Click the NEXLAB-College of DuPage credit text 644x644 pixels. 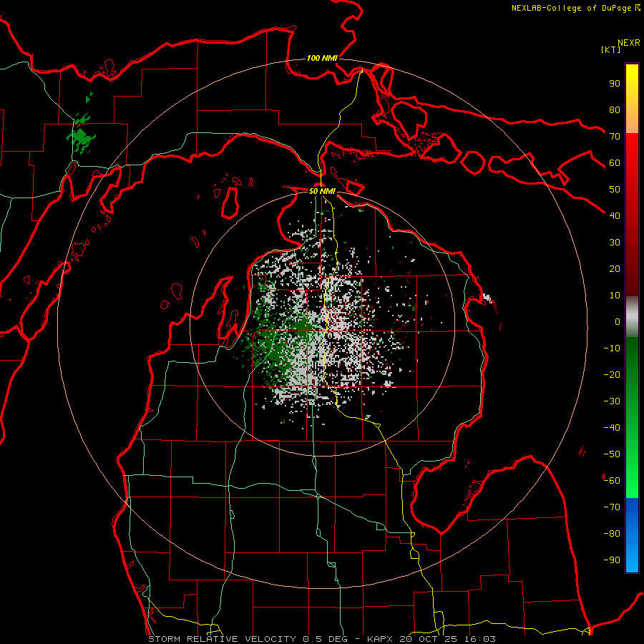tap(575, 8)
